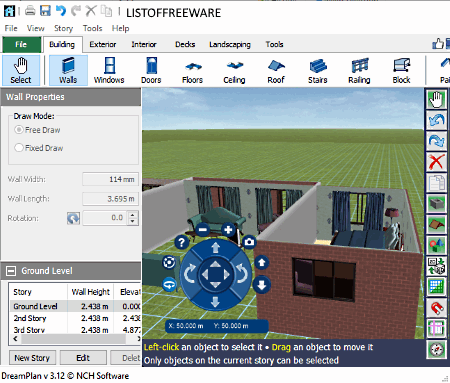
Task: Select Fixed Draw mode
Action: tap(19, 148)
